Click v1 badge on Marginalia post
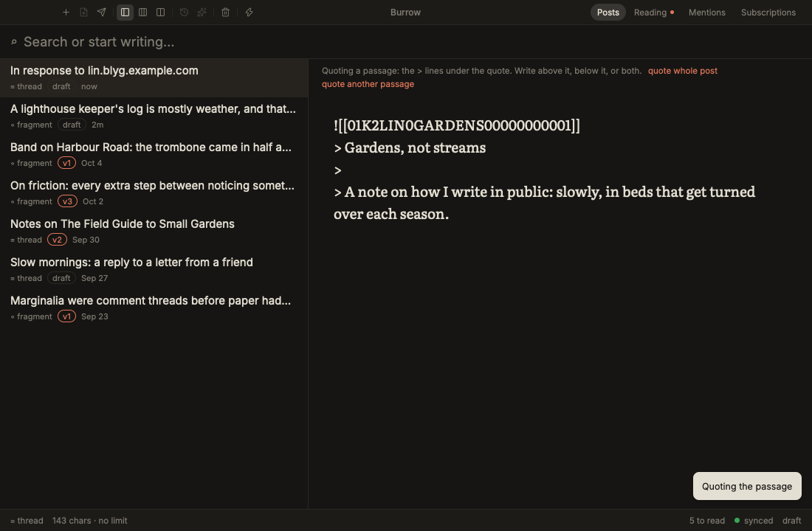 [x=66, y=316]
